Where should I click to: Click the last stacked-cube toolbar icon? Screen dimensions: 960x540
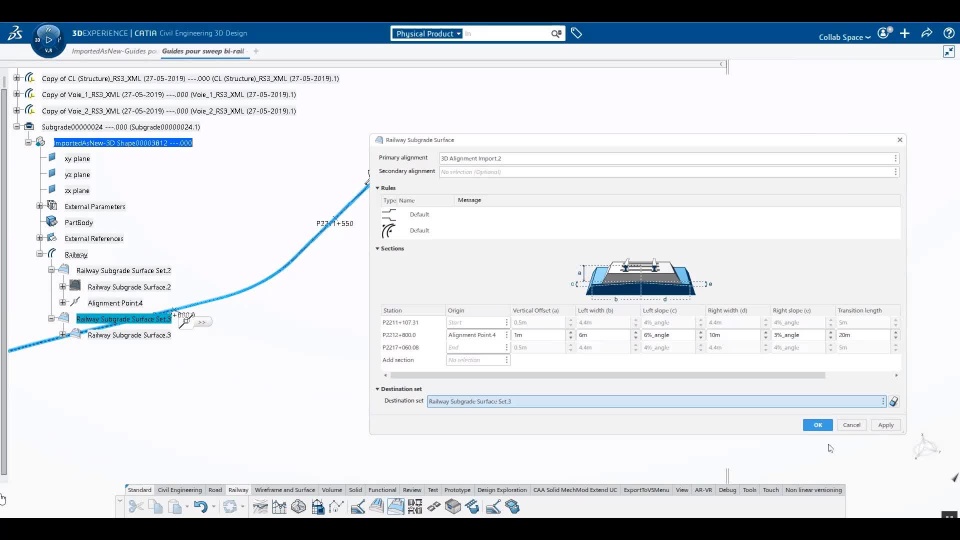pos(512,506)
